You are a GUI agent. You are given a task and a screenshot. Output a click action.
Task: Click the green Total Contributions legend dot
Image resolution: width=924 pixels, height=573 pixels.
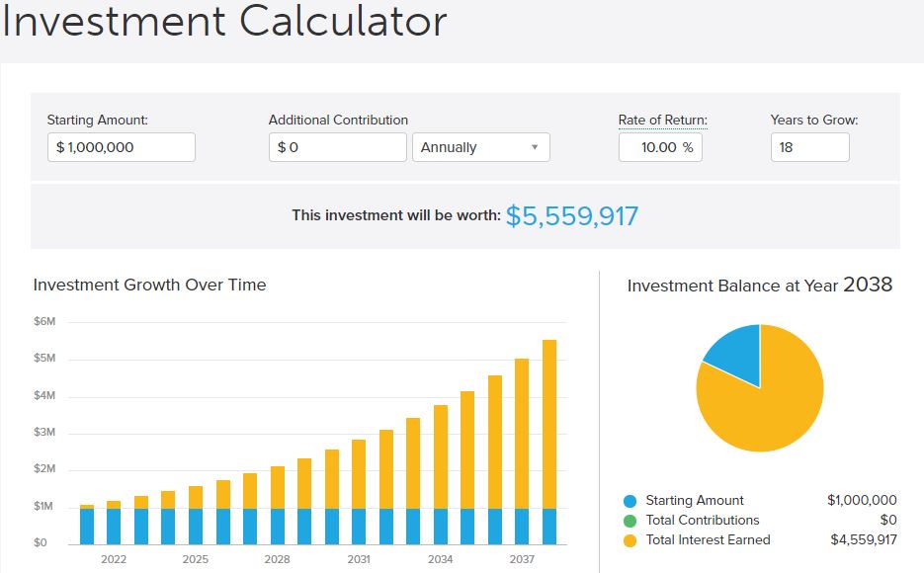click(x=630, y=521)
